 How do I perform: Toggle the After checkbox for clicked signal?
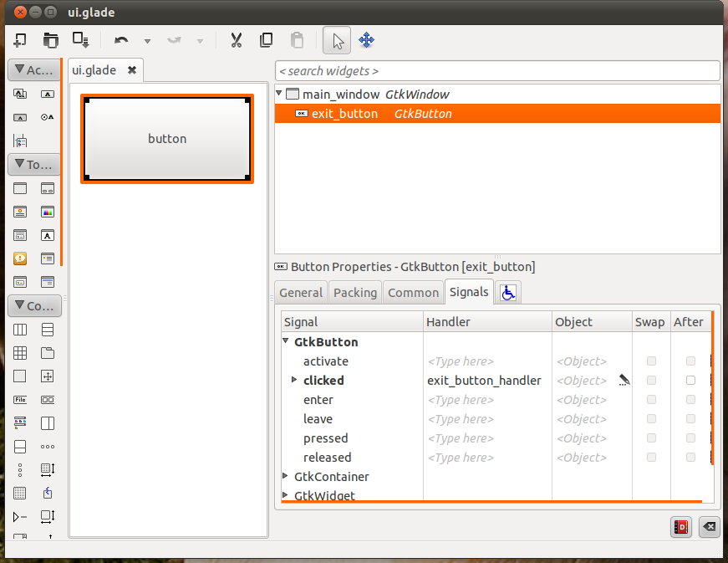690,381
